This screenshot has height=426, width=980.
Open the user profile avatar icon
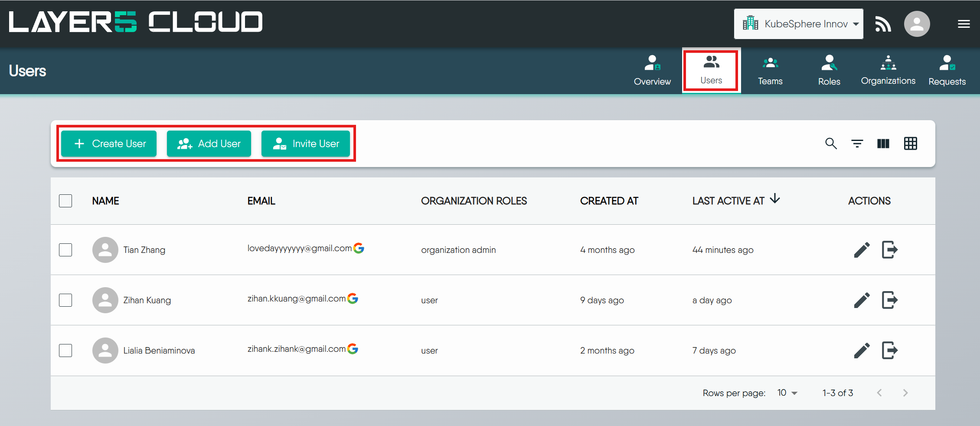point(917,24)
